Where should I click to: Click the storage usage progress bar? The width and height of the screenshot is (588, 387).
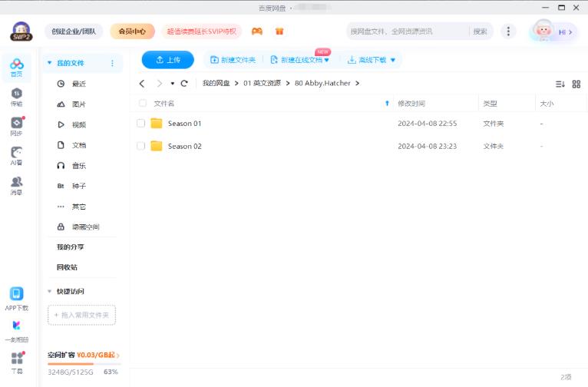tap(84, 364)
